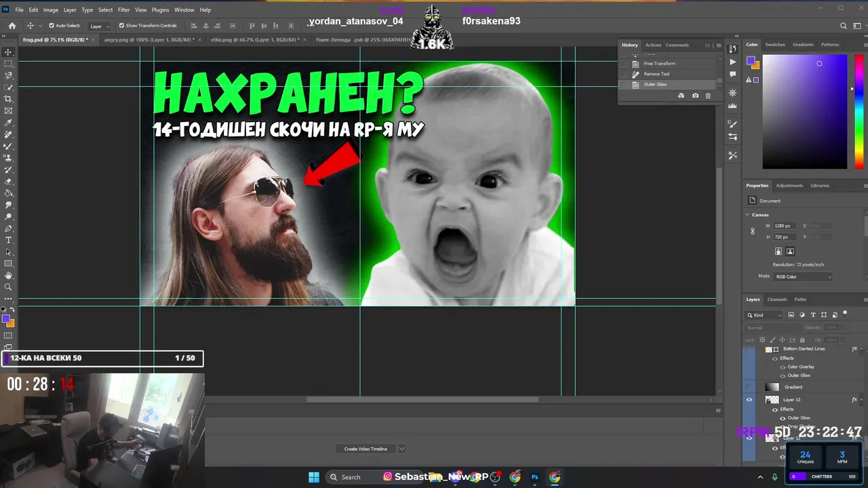This screenshot has height=488, width=868.
Task: Click the foreground color swatch in Color panel
Action: [751, 61]
